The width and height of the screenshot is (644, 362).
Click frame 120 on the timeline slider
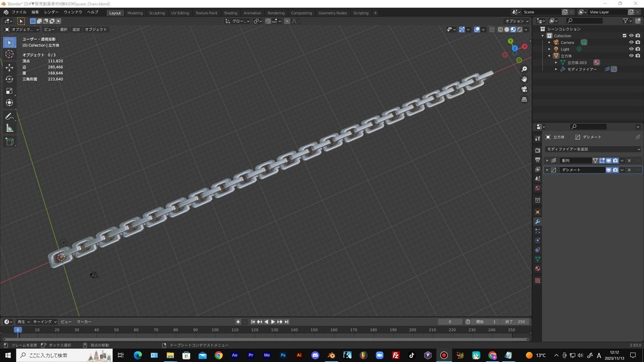[256, 329]
